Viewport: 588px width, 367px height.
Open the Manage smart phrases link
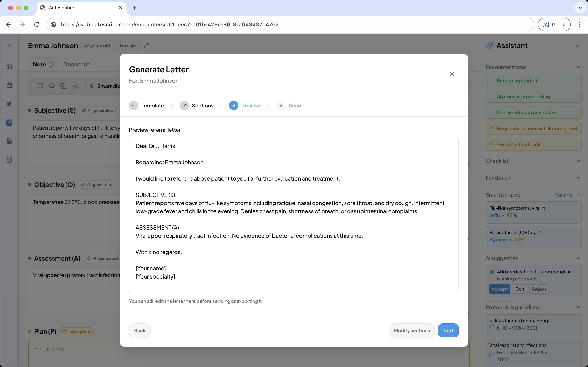coord(563,195)
